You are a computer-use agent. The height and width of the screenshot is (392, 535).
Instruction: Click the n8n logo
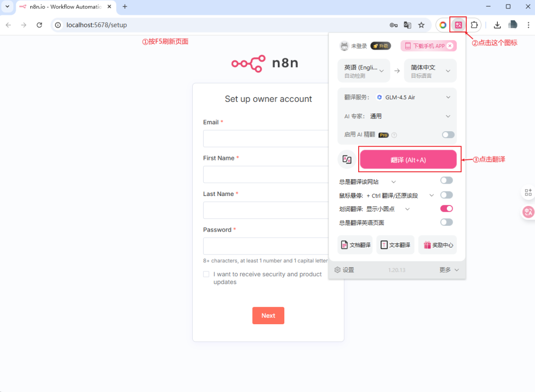265,63
